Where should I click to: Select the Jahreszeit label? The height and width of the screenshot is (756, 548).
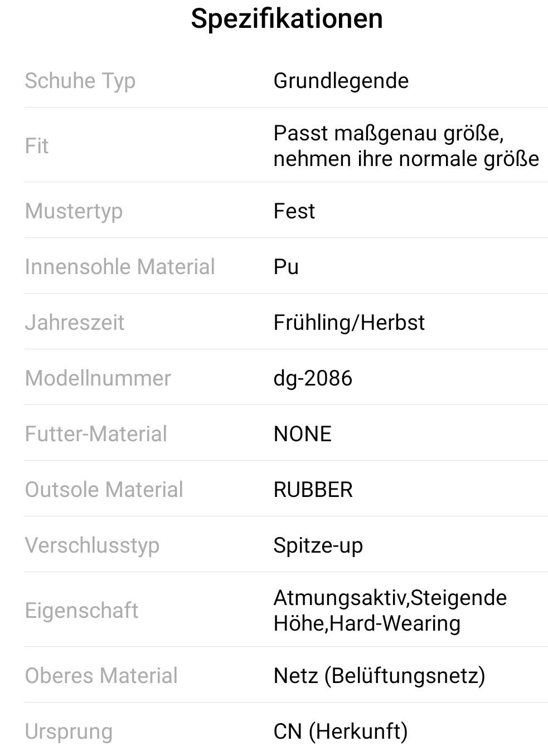coord(74,323)
